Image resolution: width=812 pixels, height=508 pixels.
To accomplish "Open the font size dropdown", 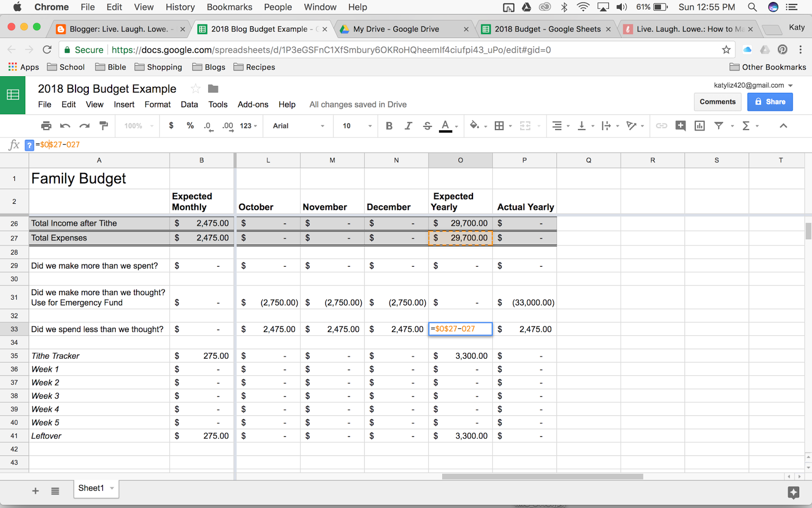I will pyautogui.click(x=355, y=125).
